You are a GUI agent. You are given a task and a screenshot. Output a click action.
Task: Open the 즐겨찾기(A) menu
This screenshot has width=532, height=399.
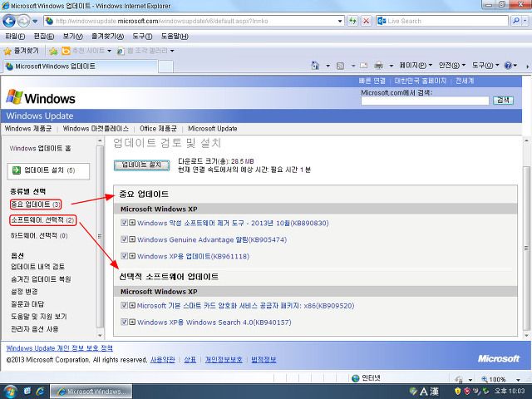(x=107, y=37)
